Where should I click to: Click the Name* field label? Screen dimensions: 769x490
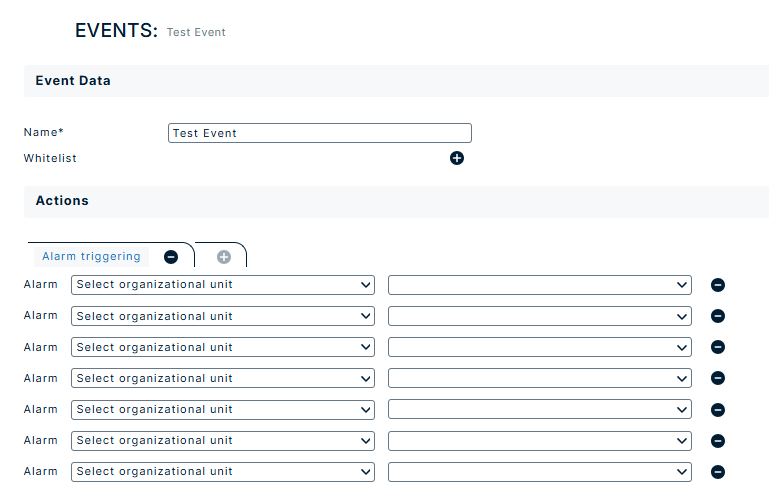coord(44,132)
